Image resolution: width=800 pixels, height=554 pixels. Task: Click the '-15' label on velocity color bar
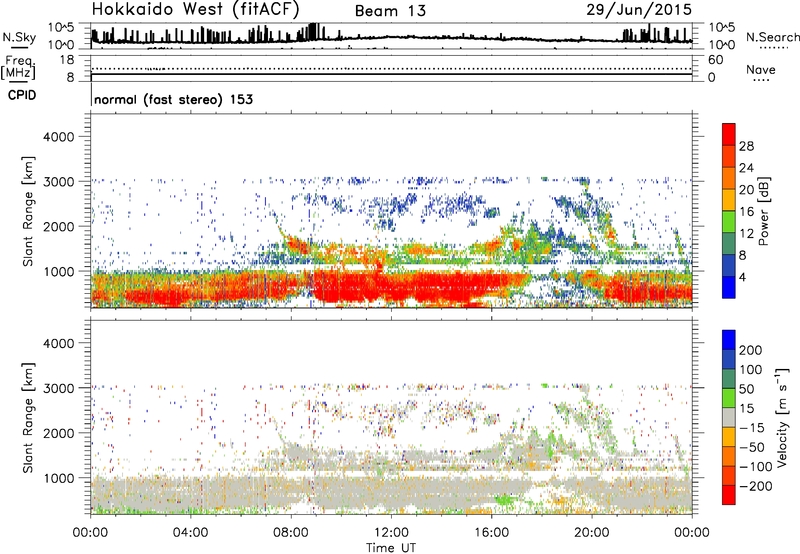752,428
